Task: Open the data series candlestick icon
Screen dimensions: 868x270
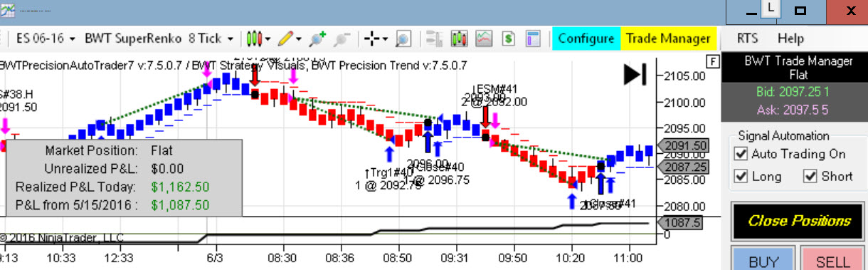Action: [x=460, y=38]
